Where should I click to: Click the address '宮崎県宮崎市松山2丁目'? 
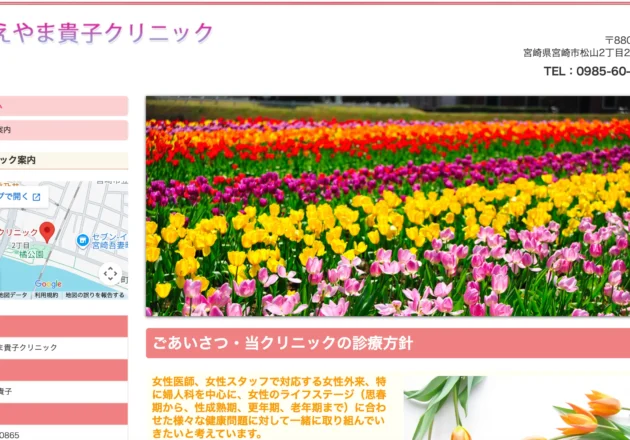tap(577, 53)
